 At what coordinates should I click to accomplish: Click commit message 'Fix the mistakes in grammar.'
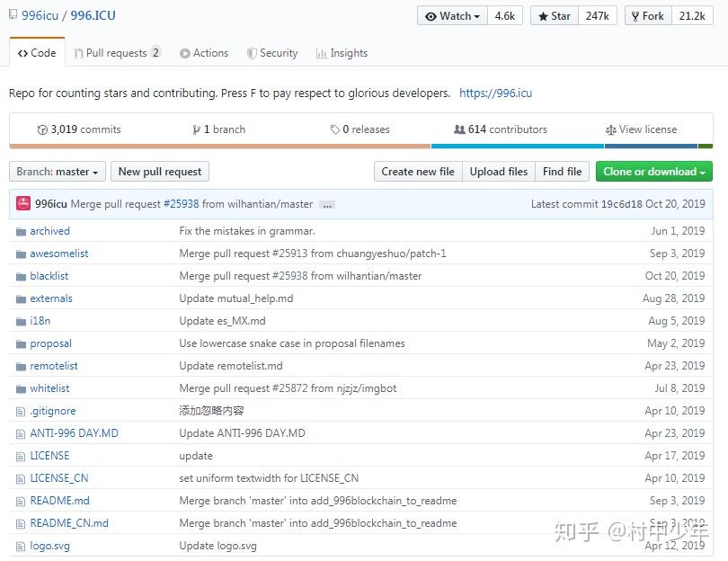[x=247, y=231]
